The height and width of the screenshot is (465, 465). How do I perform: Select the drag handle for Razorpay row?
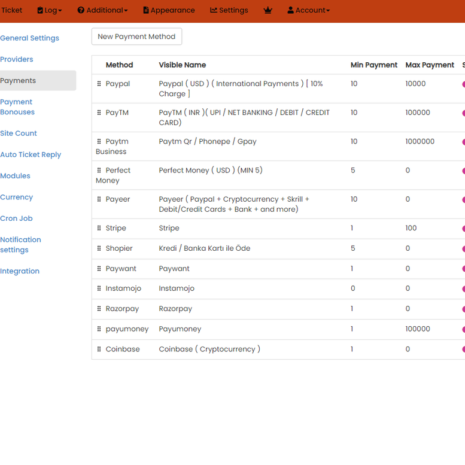(99, 309)
